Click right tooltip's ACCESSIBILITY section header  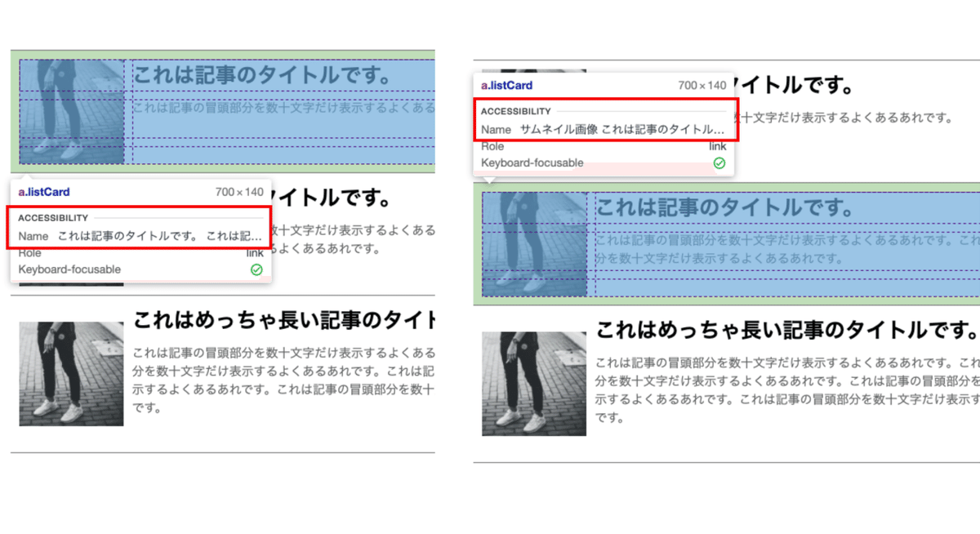pyautogui.click(x=515, y=111)
